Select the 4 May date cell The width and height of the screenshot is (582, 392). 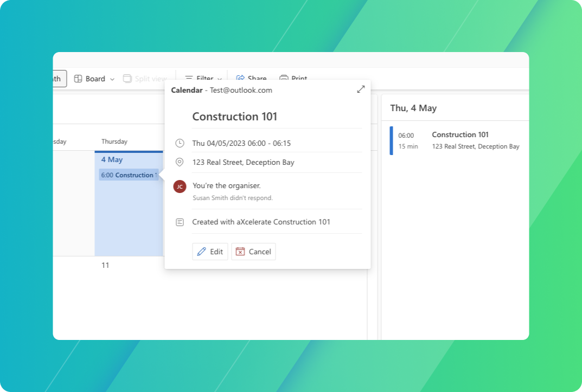coord(129,203)
